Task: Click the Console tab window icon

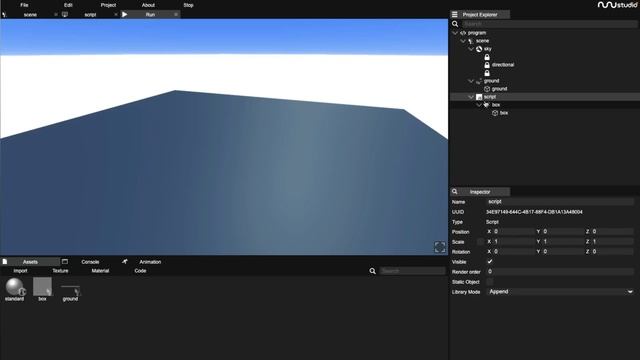Action: (x=65, y=262)
